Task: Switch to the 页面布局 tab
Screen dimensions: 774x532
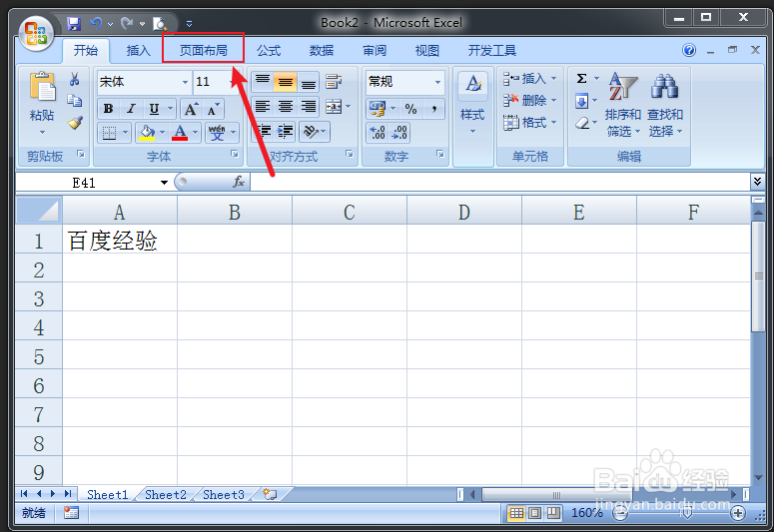Action: 203,50
